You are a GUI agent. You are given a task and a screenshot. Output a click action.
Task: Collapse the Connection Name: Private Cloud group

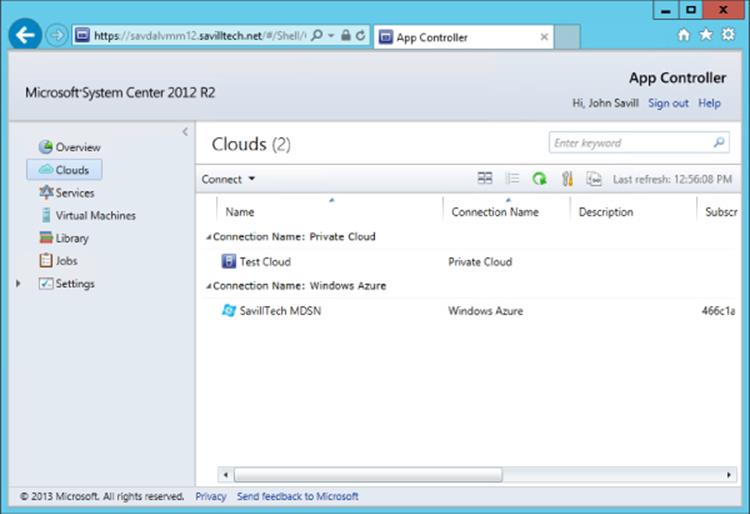tap(209, 237)
